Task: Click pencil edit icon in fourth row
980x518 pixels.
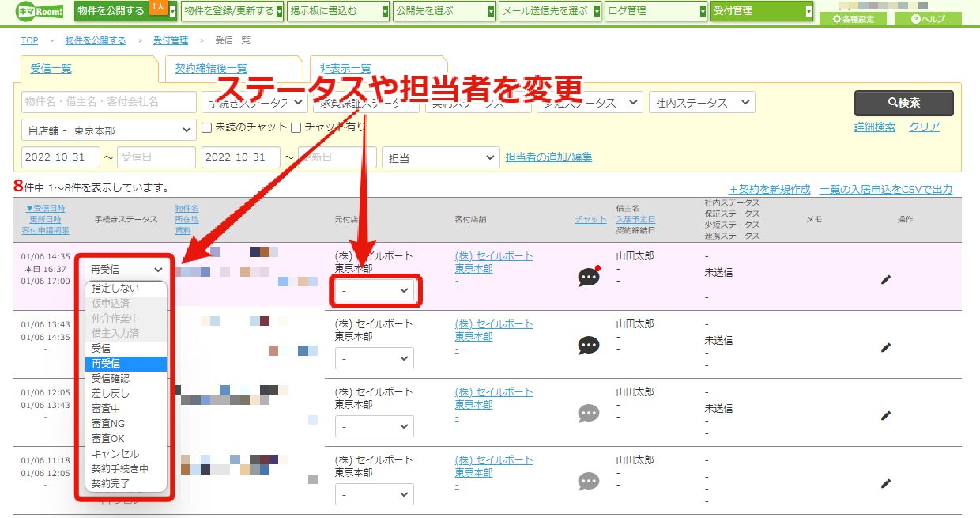Action: point(886,483)
